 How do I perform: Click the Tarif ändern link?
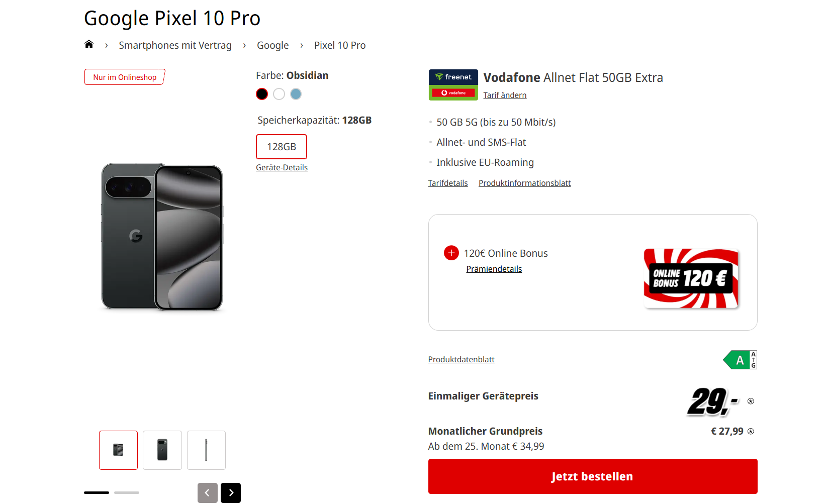505,95
